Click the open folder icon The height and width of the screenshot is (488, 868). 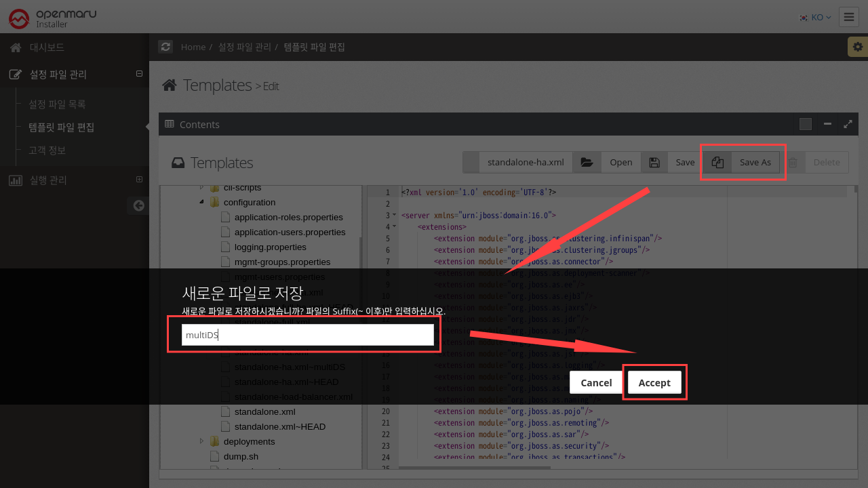(587, 163)
